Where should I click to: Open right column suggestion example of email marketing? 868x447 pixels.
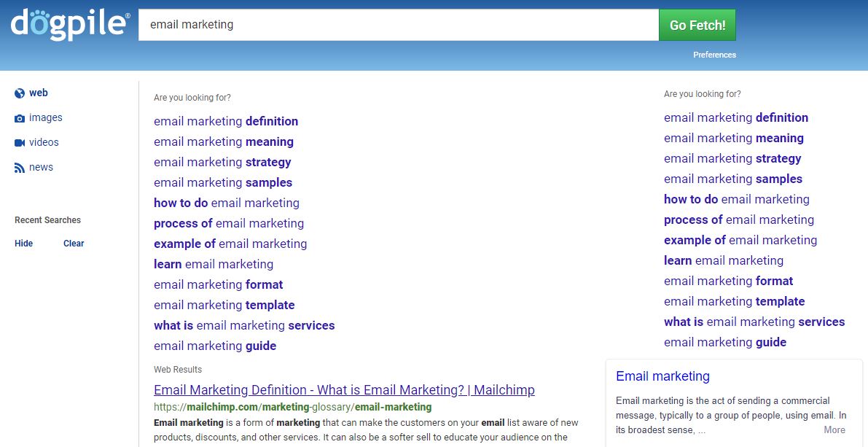[x=740, y=241]
